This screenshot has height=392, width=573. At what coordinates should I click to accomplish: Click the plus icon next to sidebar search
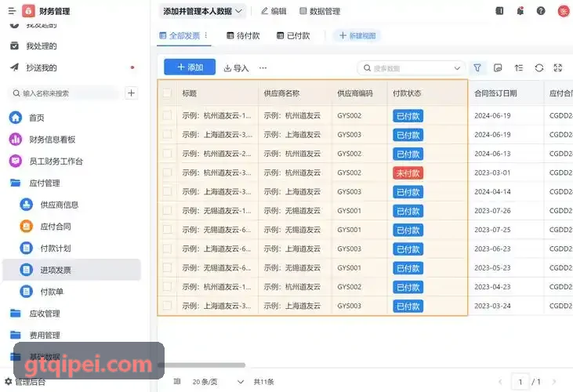tap(131, 93)
